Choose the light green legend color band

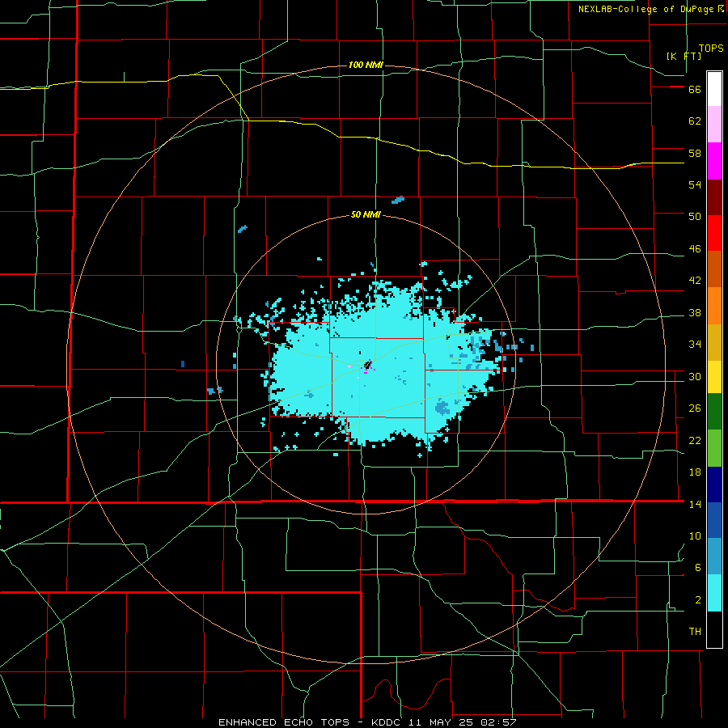click(714, 448)
